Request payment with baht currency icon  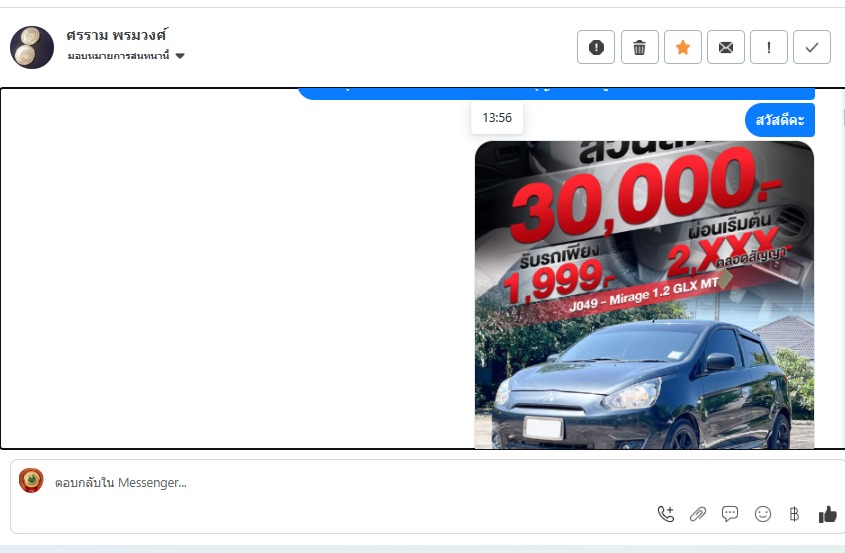point(794,514)
